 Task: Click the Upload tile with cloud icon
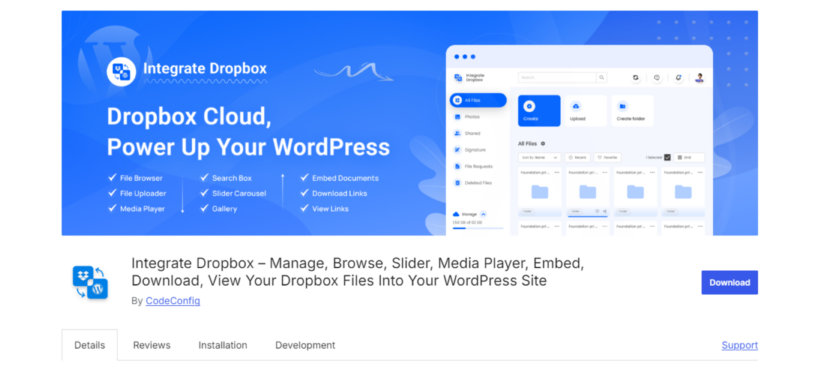[x=586, y=111]
